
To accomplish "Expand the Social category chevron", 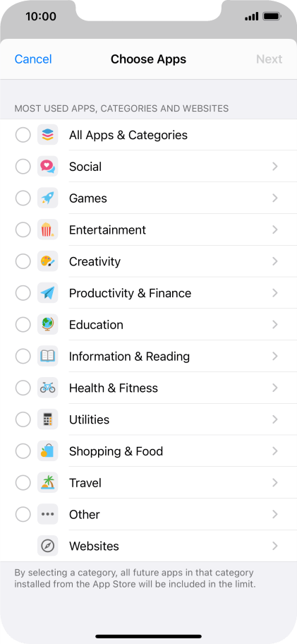I will 275,167.
